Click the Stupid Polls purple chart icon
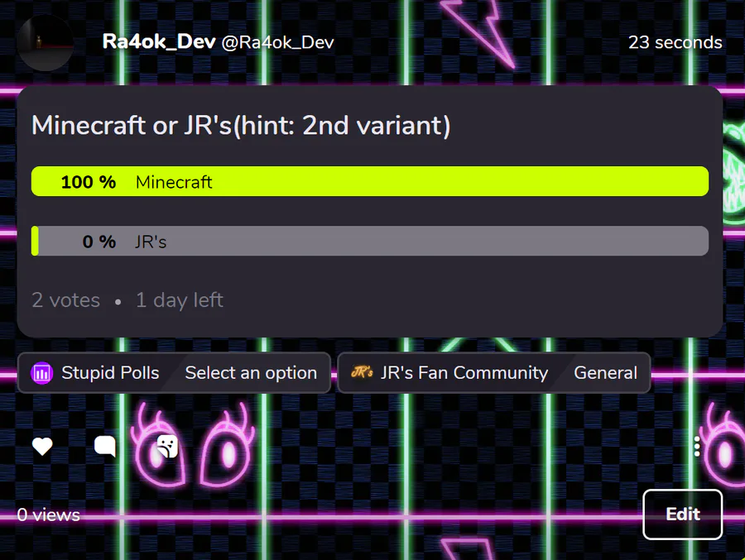Screen dimensions: 745x560 point(42,373)
